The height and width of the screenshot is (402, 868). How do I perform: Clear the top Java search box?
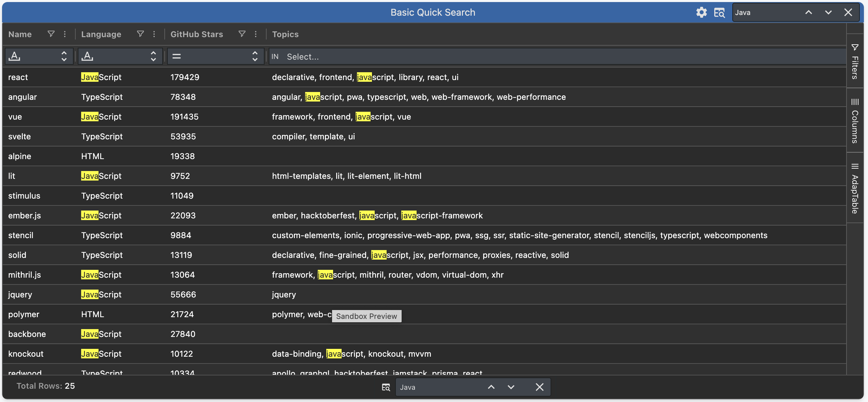(x=848, y=13)
